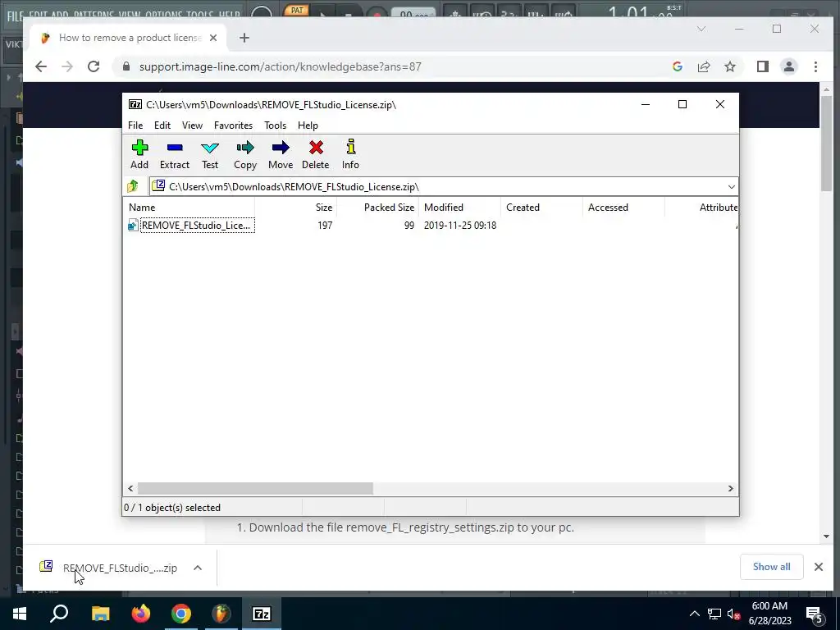Open the Favorites menu

tap(233, 126)
